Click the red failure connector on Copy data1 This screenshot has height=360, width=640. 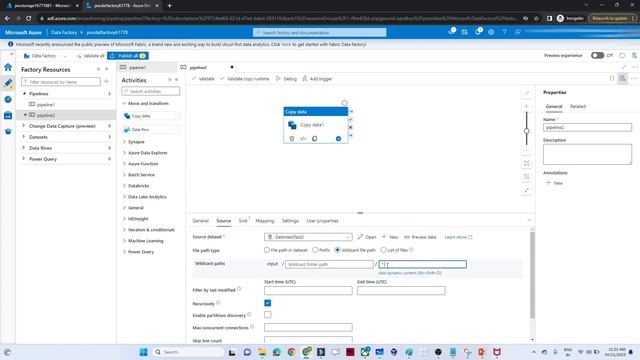(x=350, y=127)
